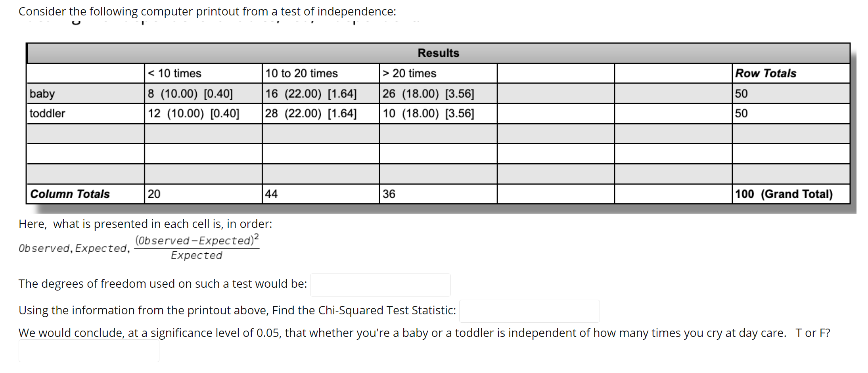Screen dimensions: 868x373
Task: Click the toddler row label
Action: tap(47, 113)
